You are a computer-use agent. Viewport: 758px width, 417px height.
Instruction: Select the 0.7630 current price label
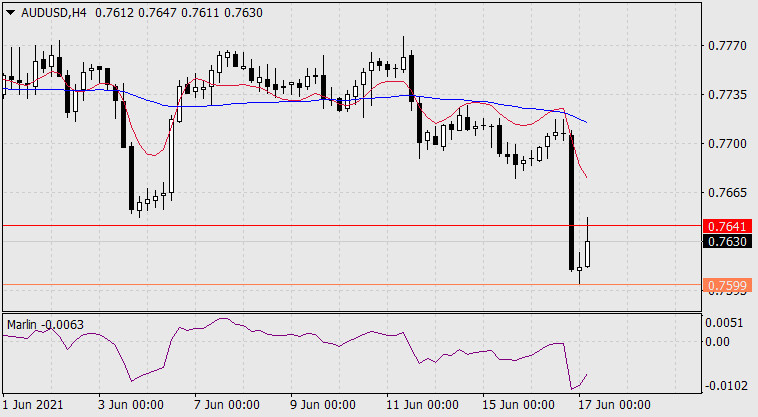click(x=727, y=241)
